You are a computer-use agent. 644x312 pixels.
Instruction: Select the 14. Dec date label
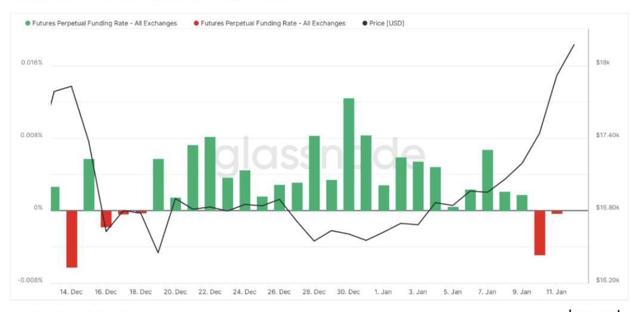72,292
